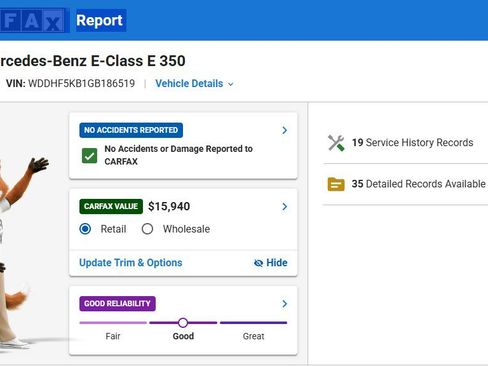Click the NO ACCIDENTS REPORTED badge
488x366 pixels.
[x=131, y=130]
